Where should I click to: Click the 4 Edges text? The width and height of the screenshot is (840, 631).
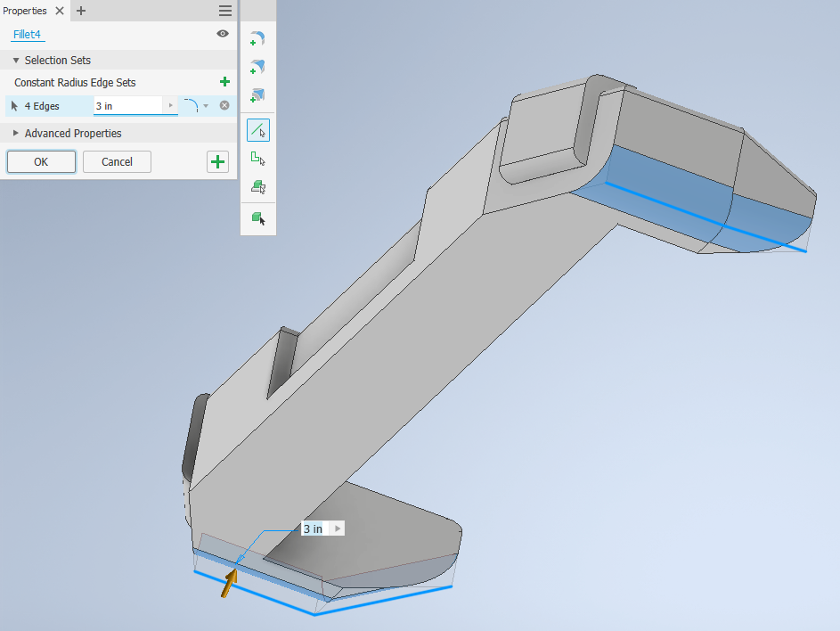click(42, 106)
